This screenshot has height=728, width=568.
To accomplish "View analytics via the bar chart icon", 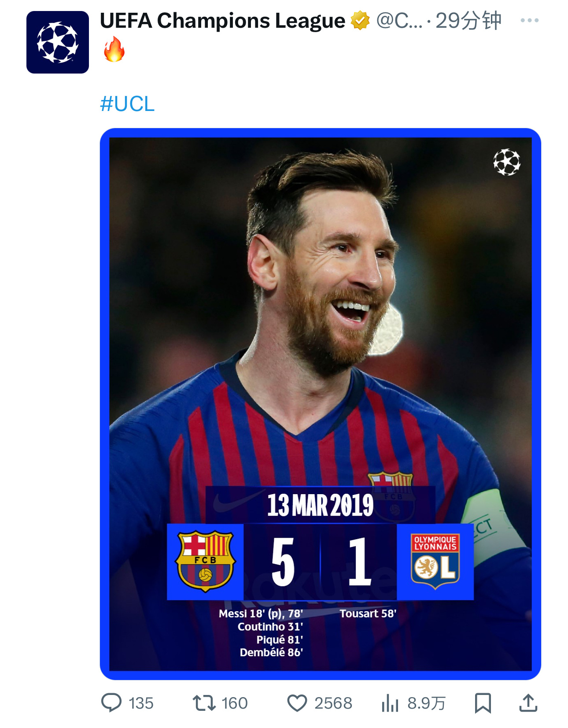I will click(390, 703).
